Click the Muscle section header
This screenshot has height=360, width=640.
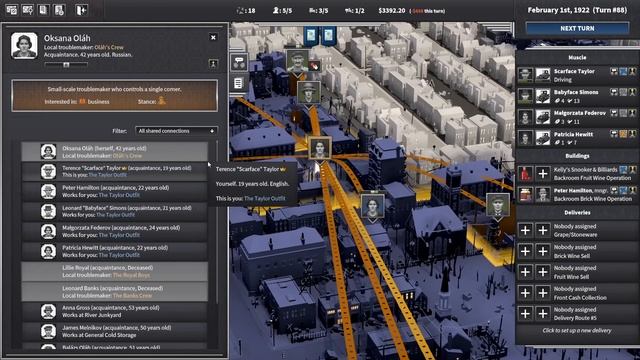[x=577, y=58]
